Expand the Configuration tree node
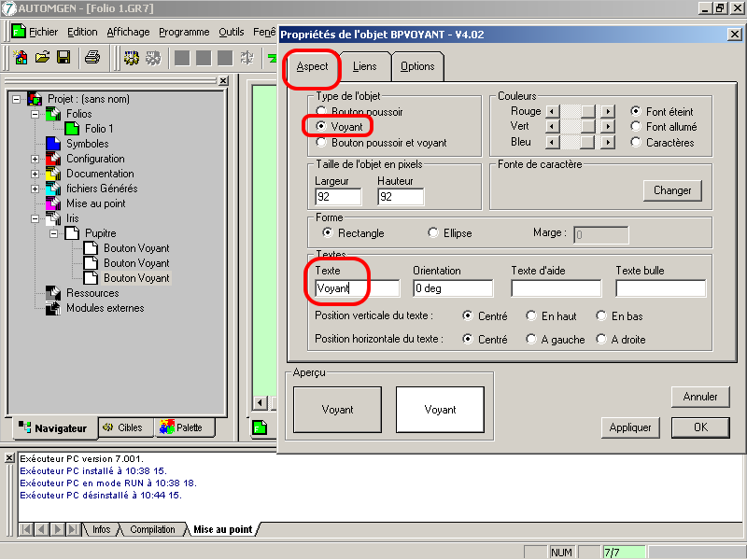The image size is (747, 560). [x=35, y=159]
